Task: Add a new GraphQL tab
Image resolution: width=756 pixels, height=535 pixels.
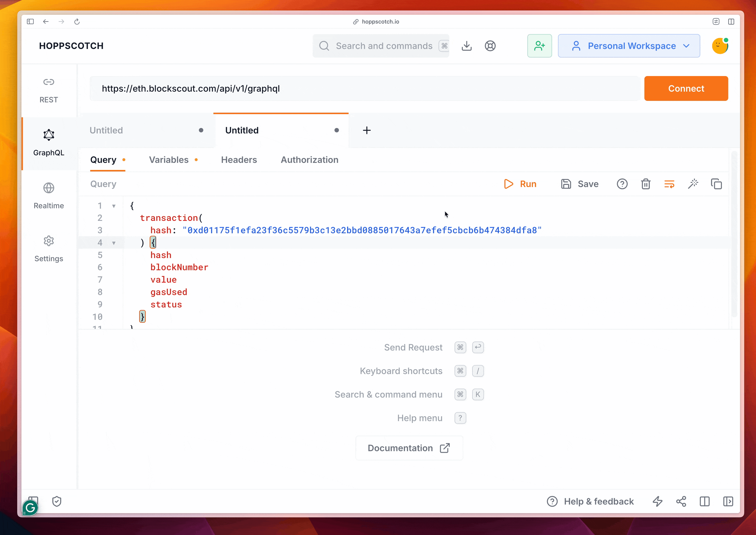Action: click(366, 130)
